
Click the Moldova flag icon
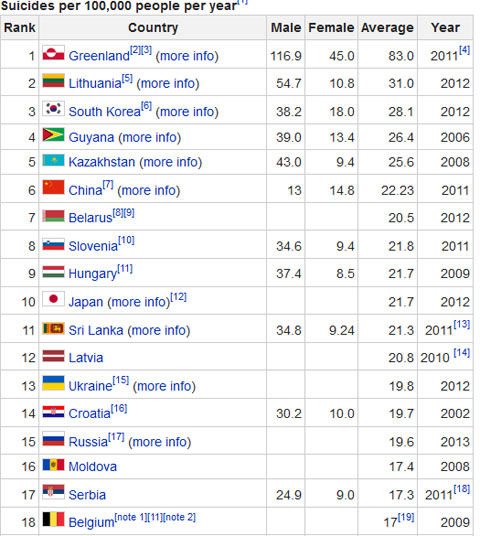coord(53,465)
